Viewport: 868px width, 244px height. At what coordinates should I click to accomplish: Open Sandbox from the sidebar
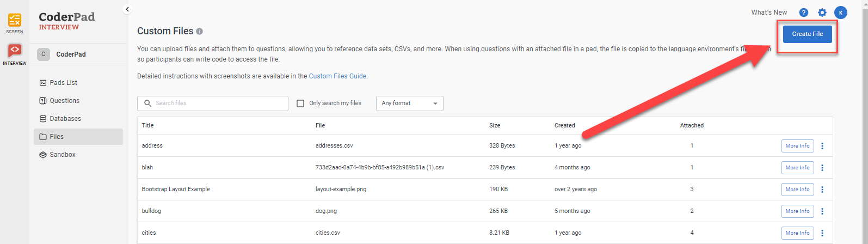tap(63, 155)
